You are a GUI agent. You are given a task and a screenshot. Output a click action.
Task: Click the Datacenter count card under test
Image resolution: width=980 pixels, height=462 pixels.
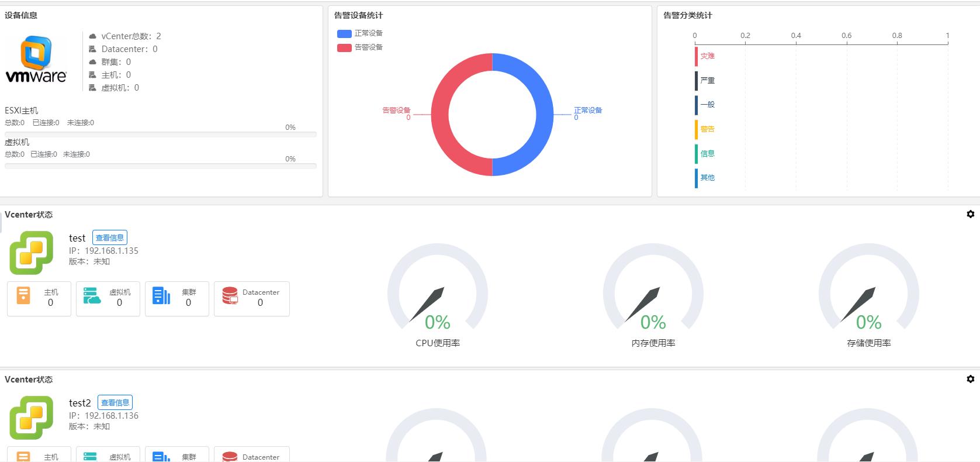coord(252,299)
